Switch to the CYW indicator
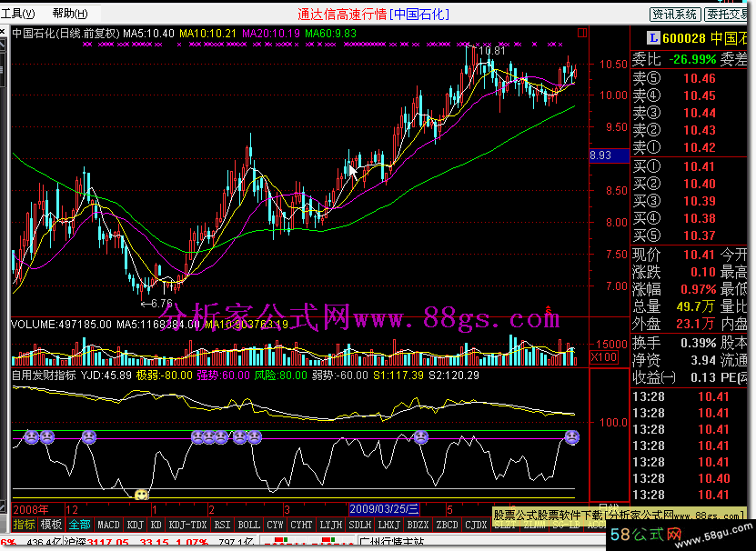Image resolution: width=756 pixels, height=551 pixels. point(275,525)
